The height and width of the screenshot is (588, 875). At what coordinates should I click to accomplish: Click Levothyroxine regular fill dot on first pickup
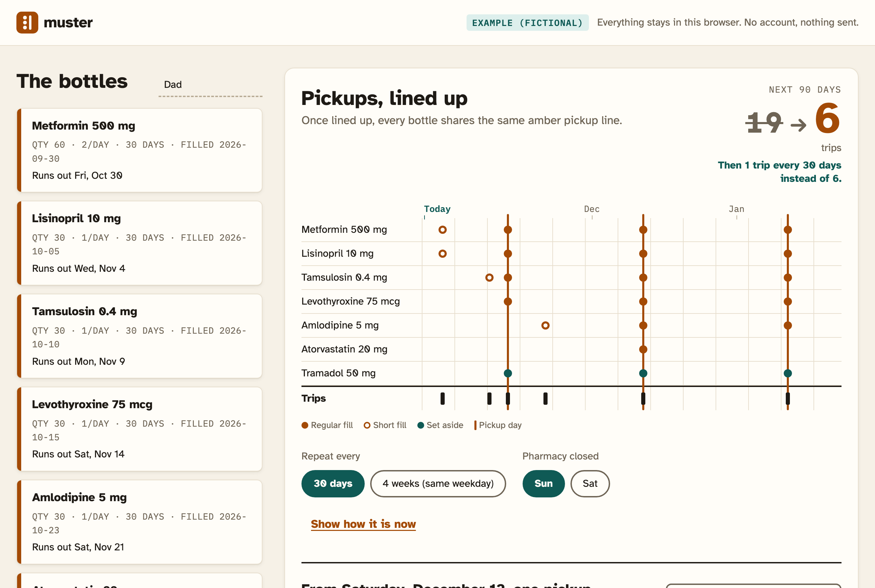[508, 302]
